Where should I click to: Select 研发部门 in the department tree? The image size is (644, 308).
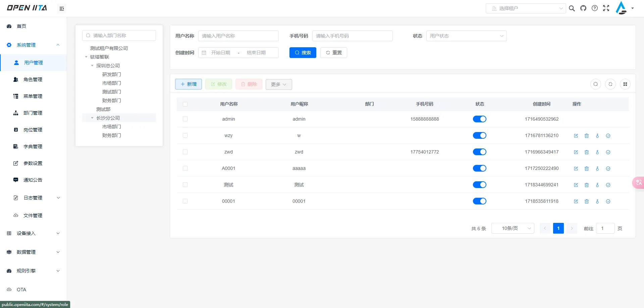pos(112,74)
